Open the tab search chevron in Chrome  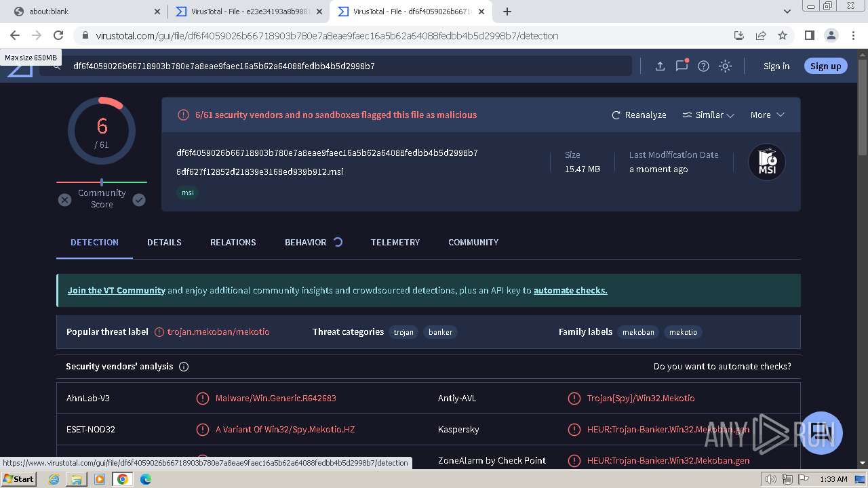coord(787,12)
